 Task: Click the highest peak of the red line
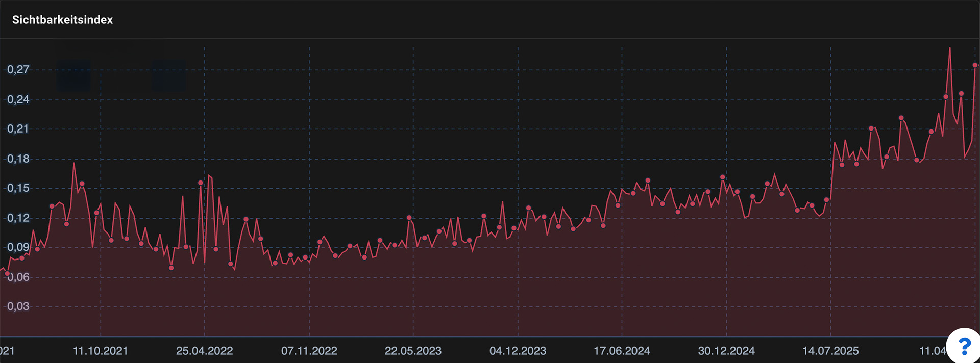(949, 48)
